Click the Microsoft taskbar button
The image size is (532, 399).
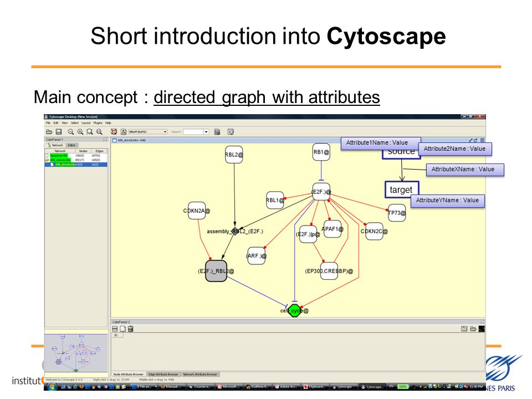pos(229,386)
